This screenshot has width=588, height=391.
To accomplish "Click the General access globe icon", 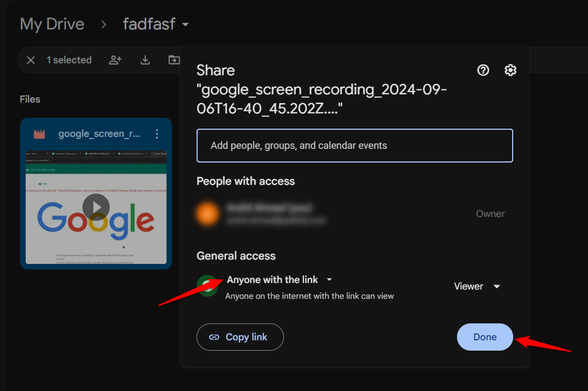I will [x=207, y=286].
